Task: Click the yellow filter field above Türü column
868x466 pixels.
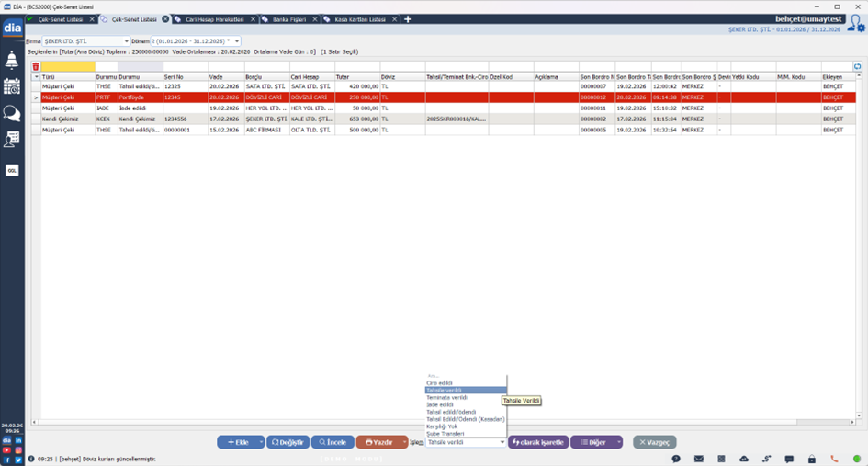Action: coord(68,66)
